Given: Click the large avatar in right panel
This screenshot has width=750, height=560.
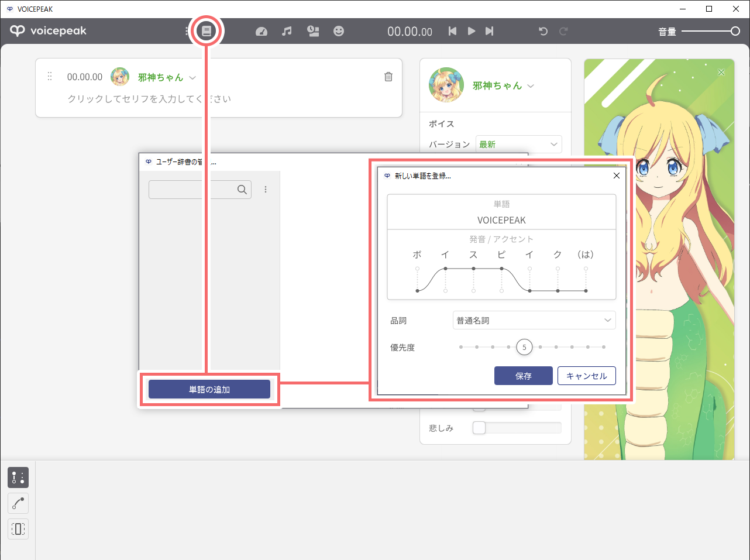Looking at the screenshot, I should coord(446,85).
